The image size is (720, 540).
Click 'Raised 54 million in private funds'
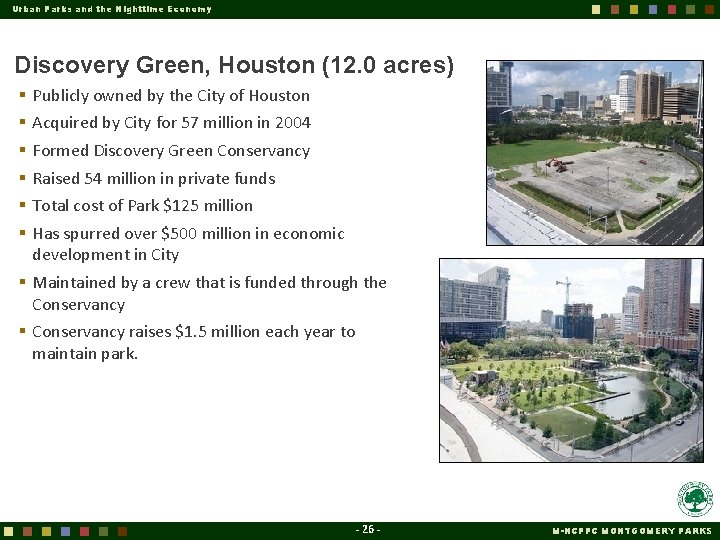point(154,178)
